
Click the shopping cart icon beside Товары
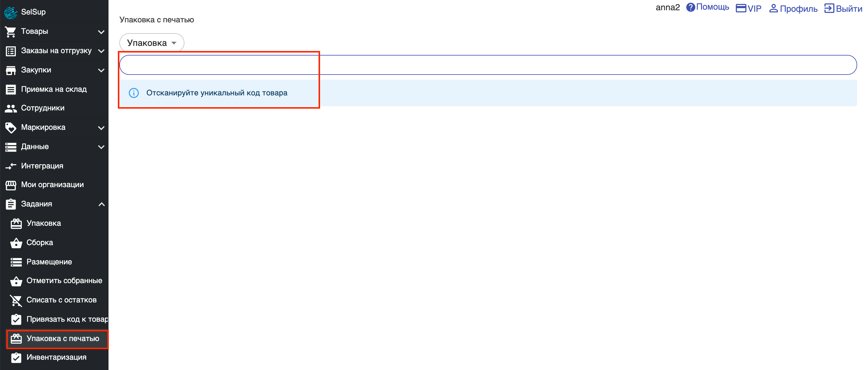tap(11, 32)
